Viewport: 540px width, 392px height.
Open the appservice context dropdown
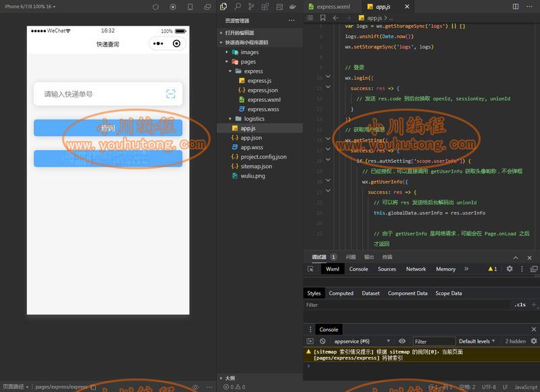[x=362, y=341]
